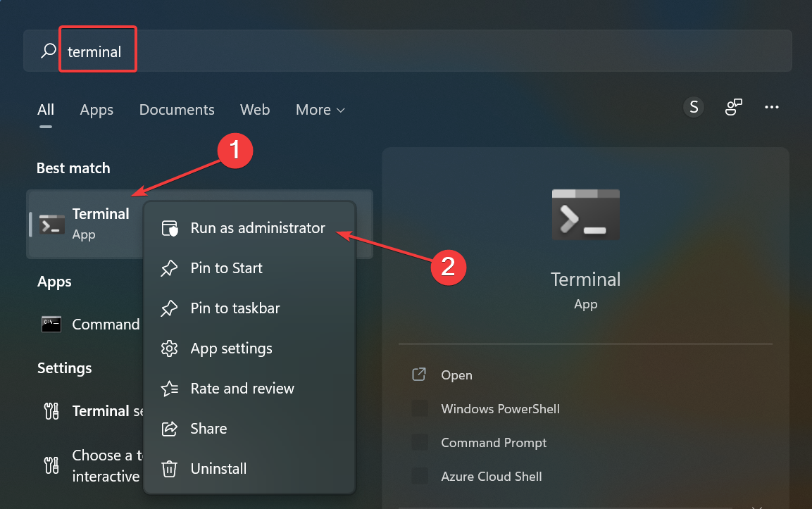Click the Open external-link icon

[419, 375]
